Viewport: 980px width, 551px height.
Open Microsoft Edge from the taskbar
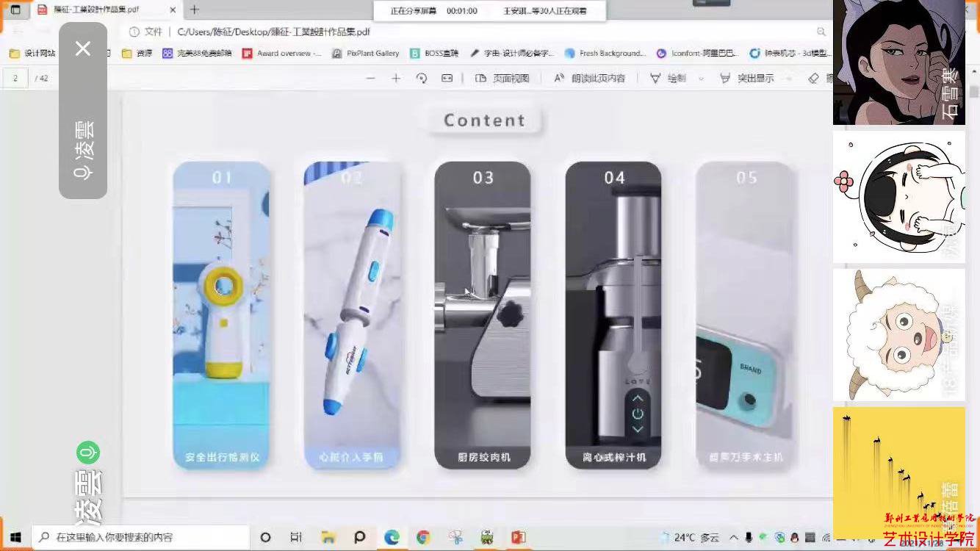(x=392, y=537)
